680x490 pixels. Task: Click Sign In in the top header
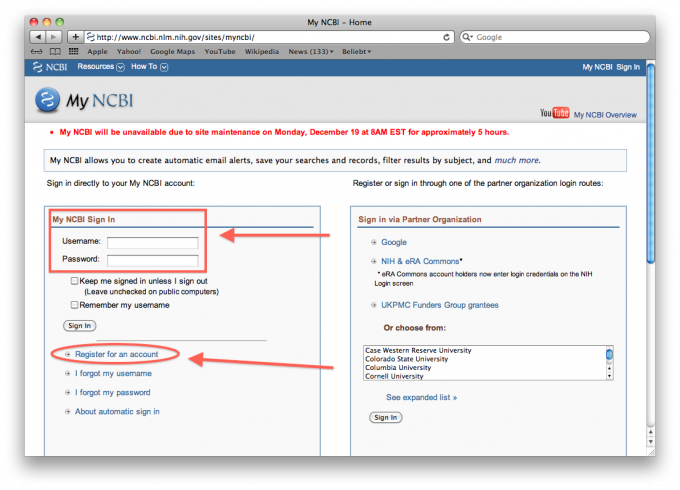coord(628,67)
